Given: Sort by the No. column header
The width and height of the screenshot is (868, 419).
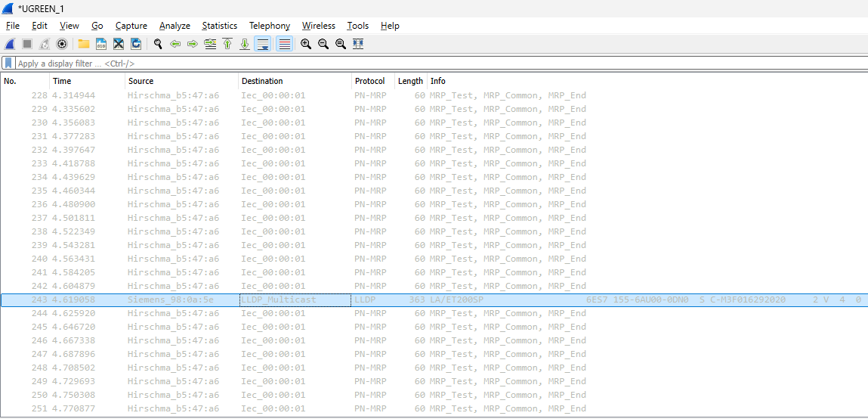Looking at the screenshot, I should (26, 81).
